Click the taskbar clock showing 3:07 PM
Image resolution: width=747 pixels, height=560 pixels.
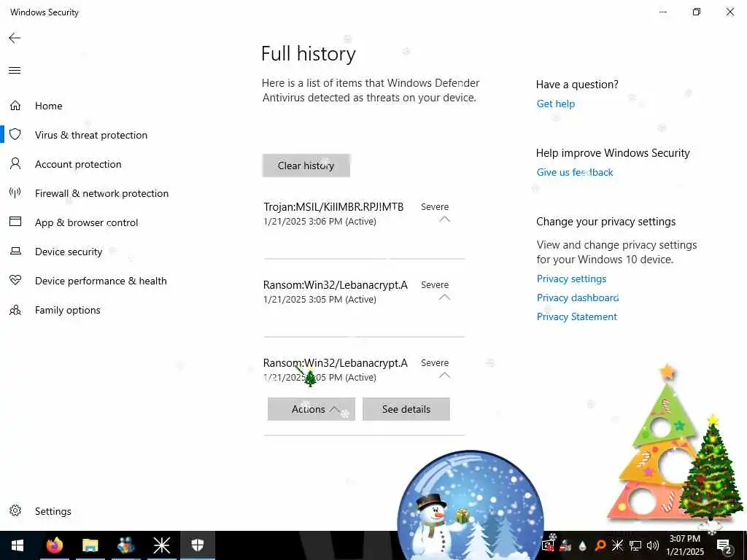(684, 545)
